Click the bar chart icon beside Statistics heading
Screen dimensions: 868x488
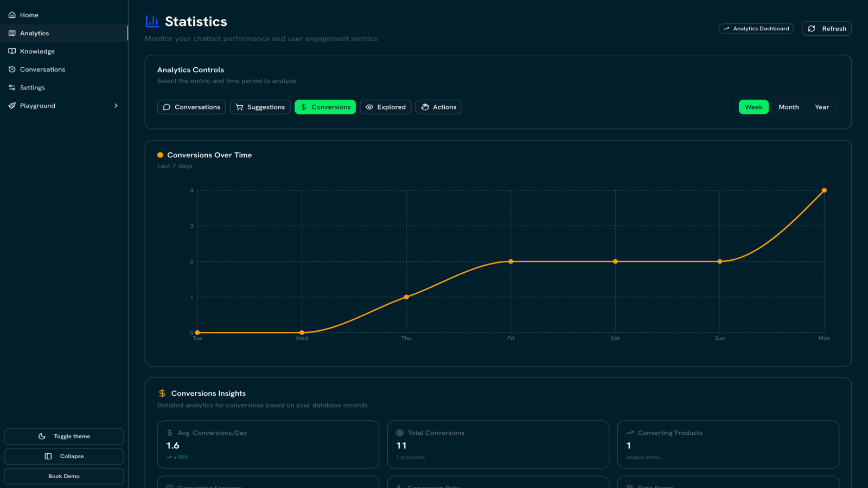click(x=152, y=21)
